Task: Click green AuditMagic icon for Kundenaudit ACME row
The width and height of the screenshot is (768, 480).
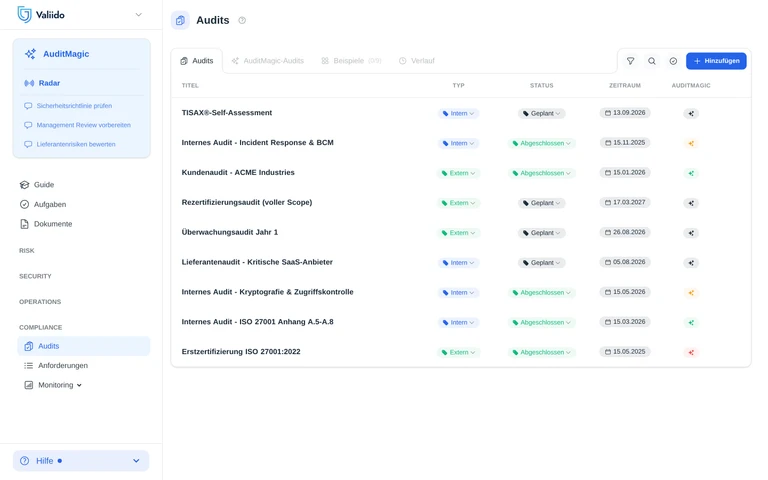Action: pyautogui.click(x=691, y=173)
